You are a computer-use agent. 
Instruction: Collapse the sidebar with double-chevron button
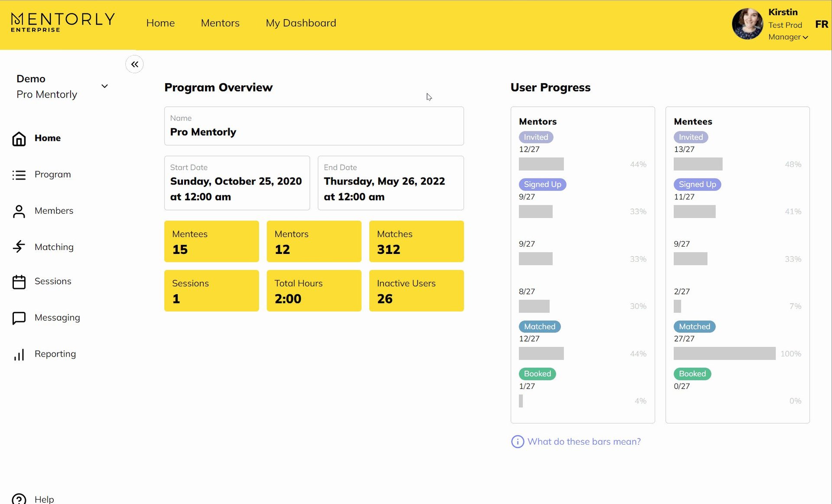[134, 65]
